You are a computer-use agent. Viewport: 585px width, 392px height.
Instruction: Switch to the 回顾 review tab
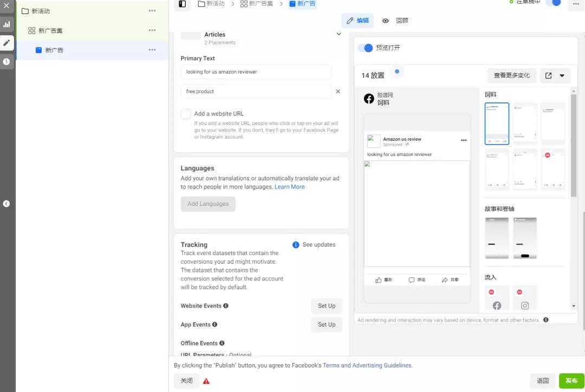(x=395, y=21)
